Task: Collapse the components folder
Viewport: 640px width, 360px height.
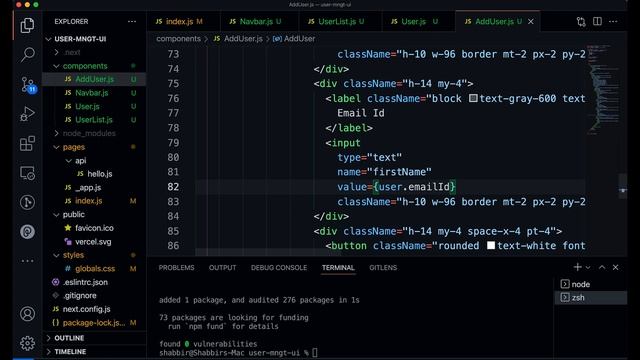Action: pos(95,66)
